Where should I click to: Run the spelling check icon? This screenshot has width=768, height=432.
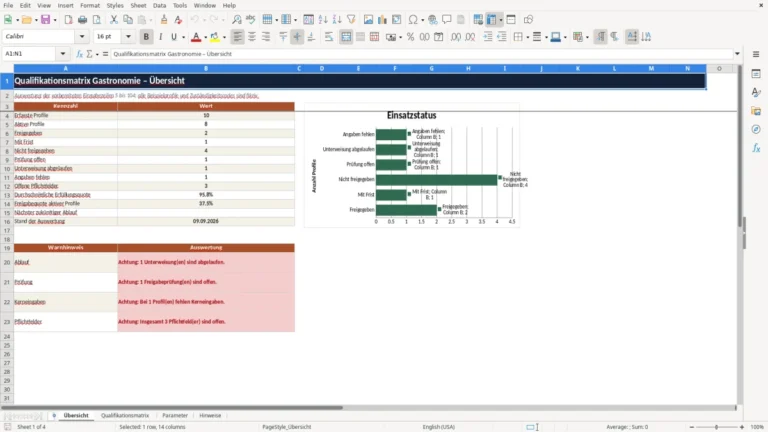(251, 20)
